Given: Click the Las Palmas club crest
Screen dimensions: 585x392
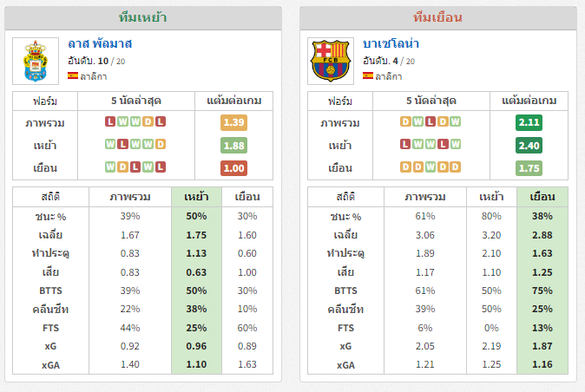Looking at the screenshot, I should 36,61.
